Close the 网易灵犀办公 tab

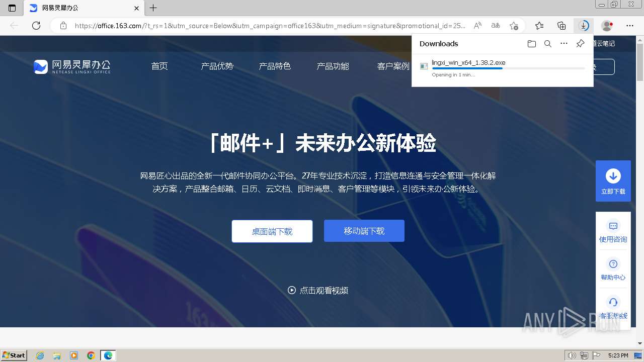(137, 8)
